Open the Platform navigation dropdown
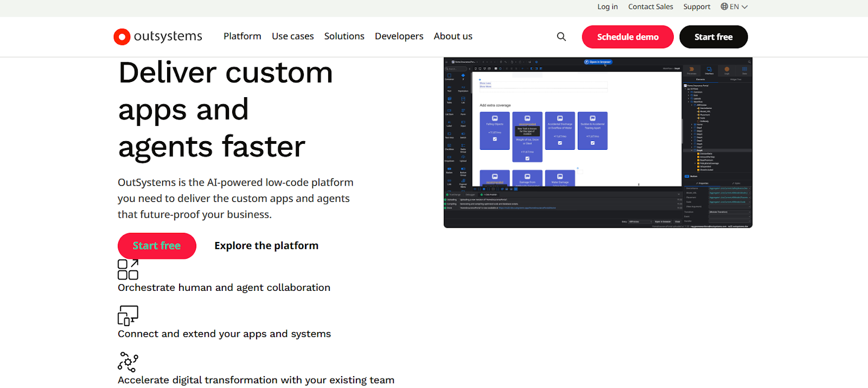This screenshot has height=388, width=868. click(242, 36)
